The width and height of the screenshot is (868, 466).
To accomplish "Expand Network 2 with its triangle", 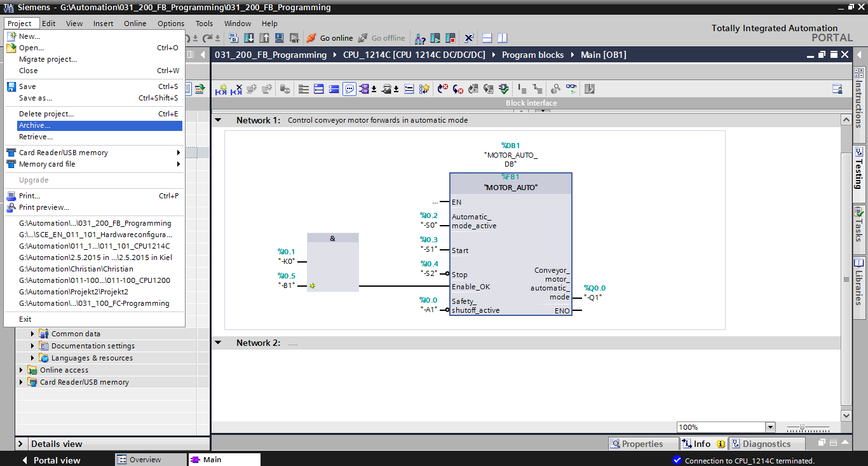I will coord(218,343).
